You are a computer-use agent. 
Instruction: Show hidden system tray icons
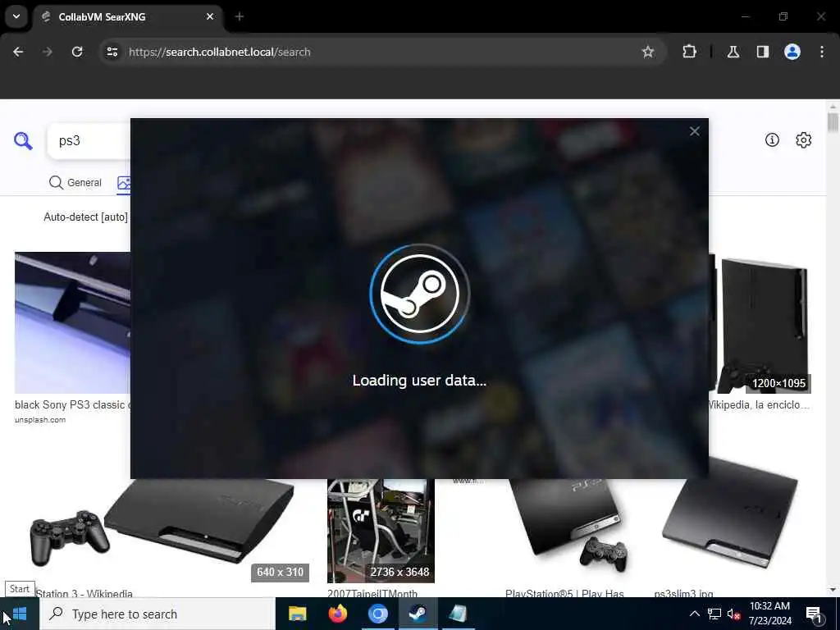(x=694, y=614)
